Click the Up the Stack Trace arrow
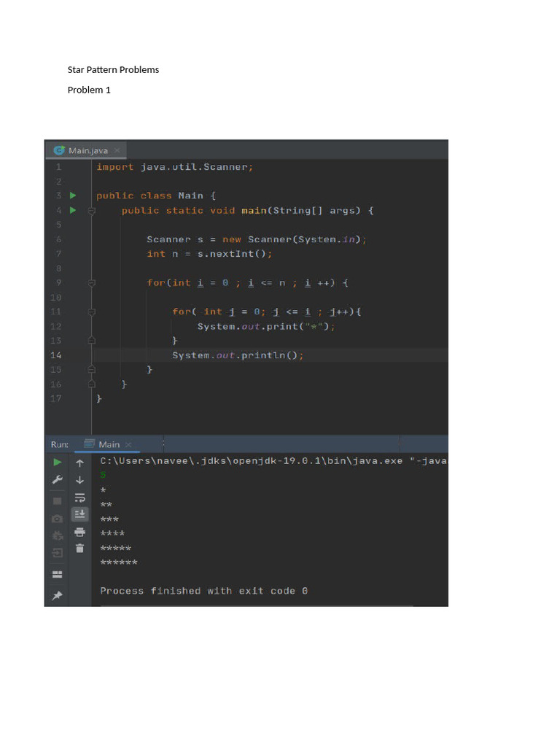Viewport: 560px width, 747px height. coord(80,462)
